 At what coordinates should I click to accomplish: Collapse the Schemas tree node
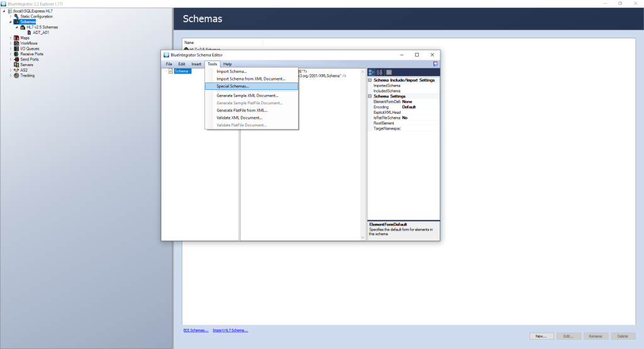(11, 22)
